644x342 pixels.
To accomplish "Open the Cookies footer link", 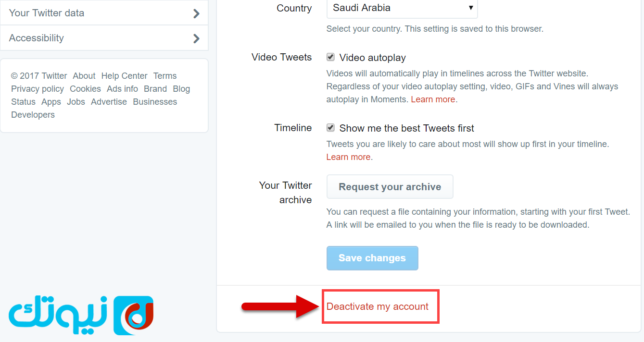I will tap(85, 89).
